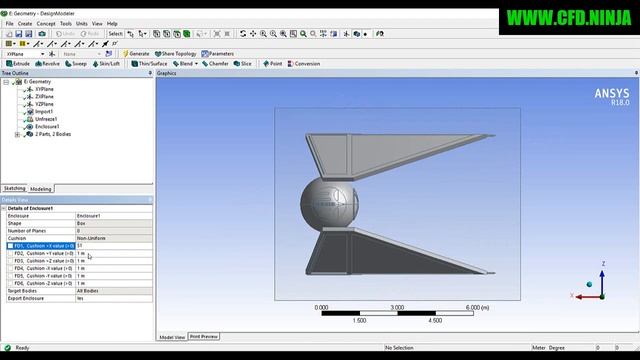
Task: Click the Thin/Surface tool
Action: coord(149,64)
